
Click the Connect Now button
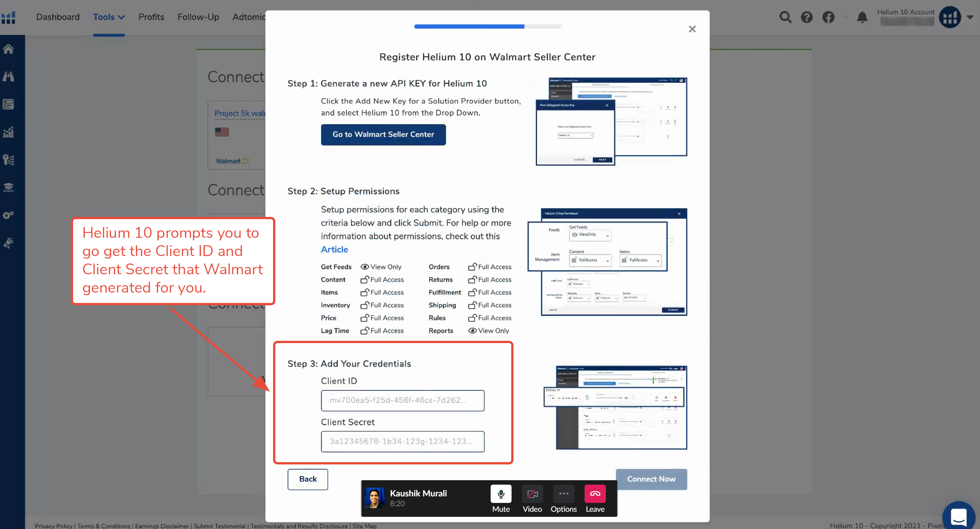pyautogui.click(x=651, y=479)
